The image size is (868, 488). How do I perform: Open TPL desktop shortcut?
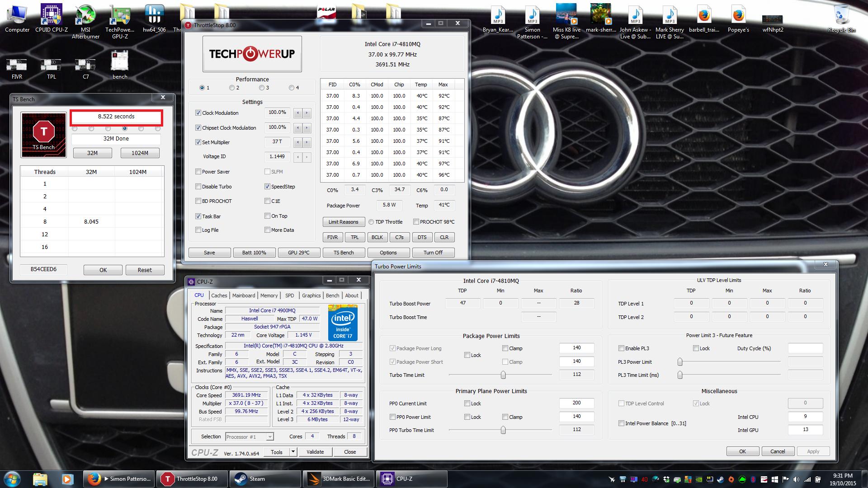point(51,68)
